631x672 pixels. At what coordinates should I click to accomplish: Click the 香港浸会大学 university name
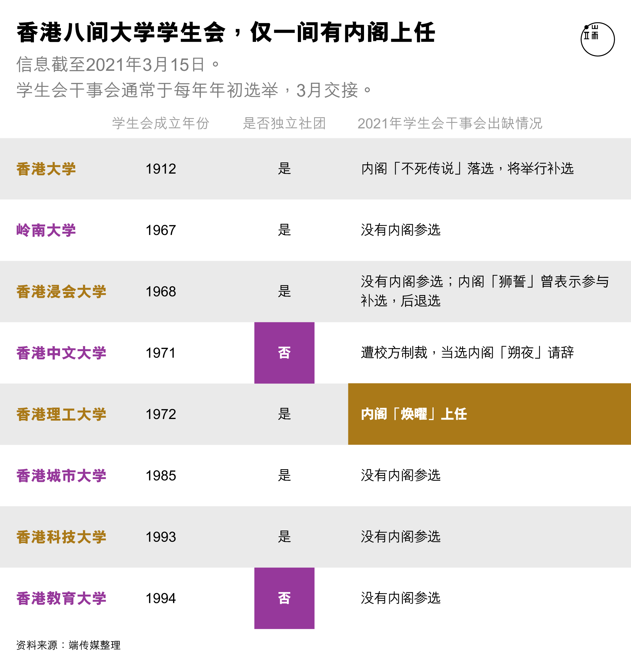(61, 292)
